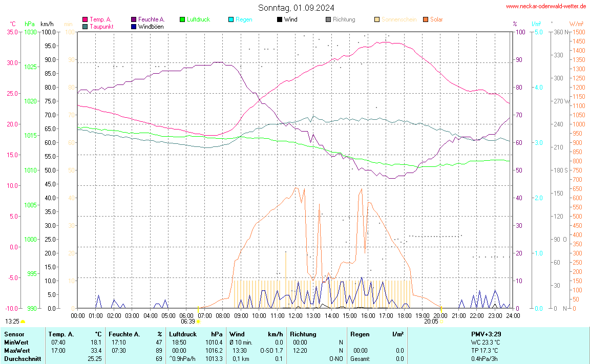
Task: Select the MaxWert row label
Action: click(x=16, y=351)
